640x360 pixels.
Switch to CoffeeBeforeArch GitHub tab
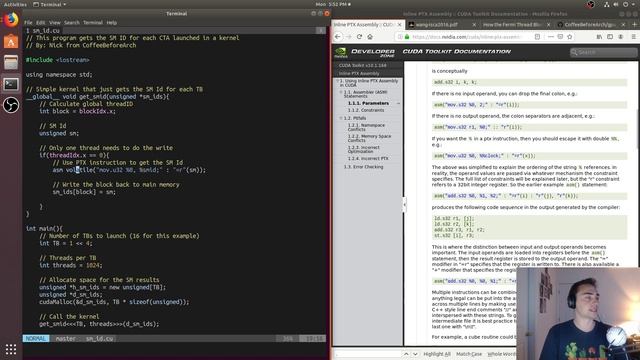pos(590,24)
